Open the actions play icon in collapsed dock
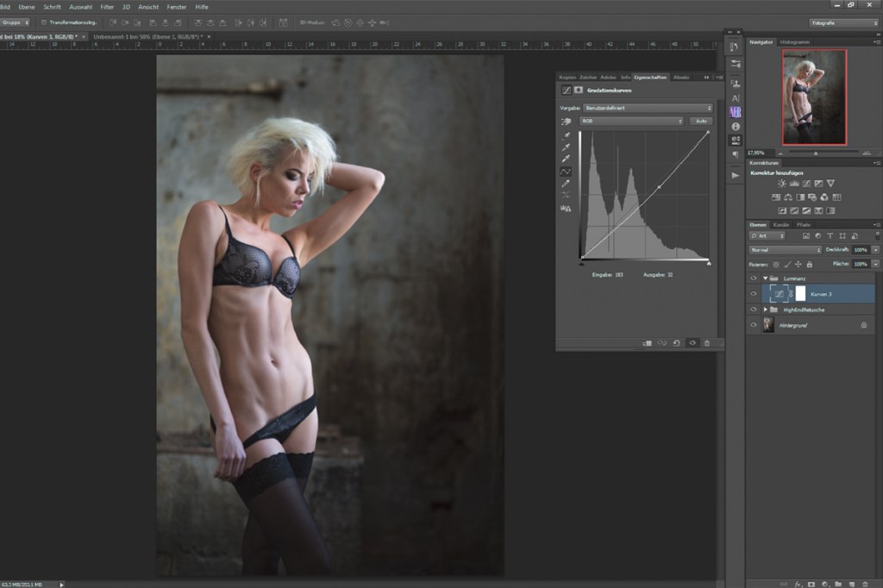This screenshot has width=883, height=588. point(736,175)
